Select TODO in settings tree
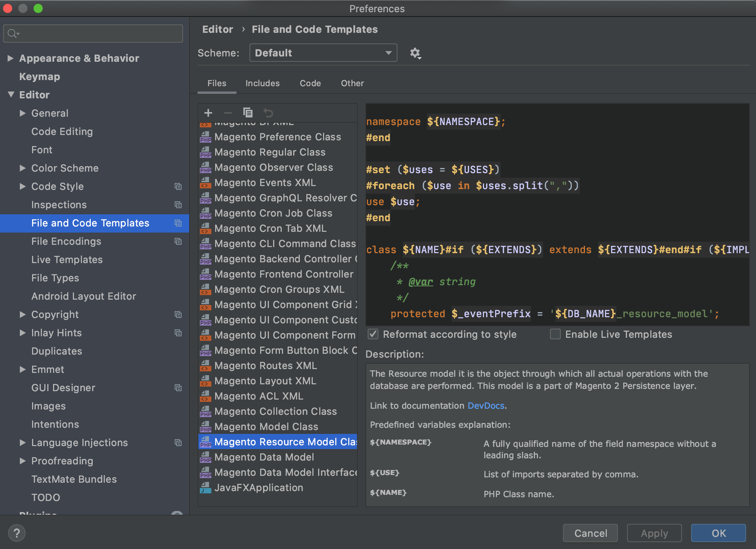Image resolution: width=756 pixels, height=549 pixels. point(45,498)
